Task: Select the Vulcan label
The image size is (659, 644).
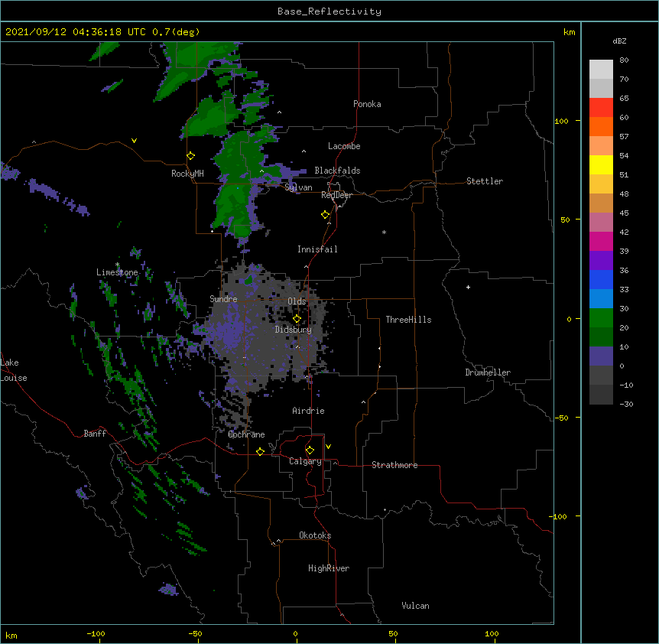Action: [x=415, y=606]
